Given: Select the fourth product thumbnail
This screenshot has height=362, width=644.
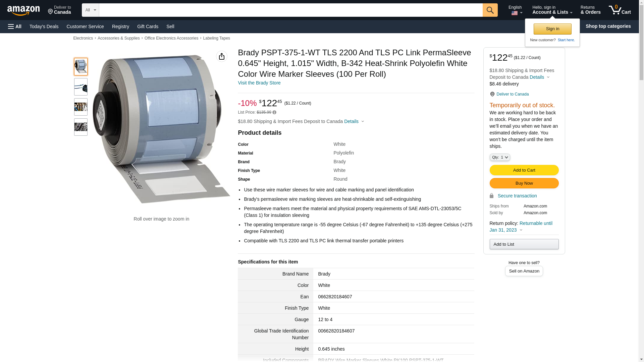Looking at the screenshot, I should [x=80, y=127].
